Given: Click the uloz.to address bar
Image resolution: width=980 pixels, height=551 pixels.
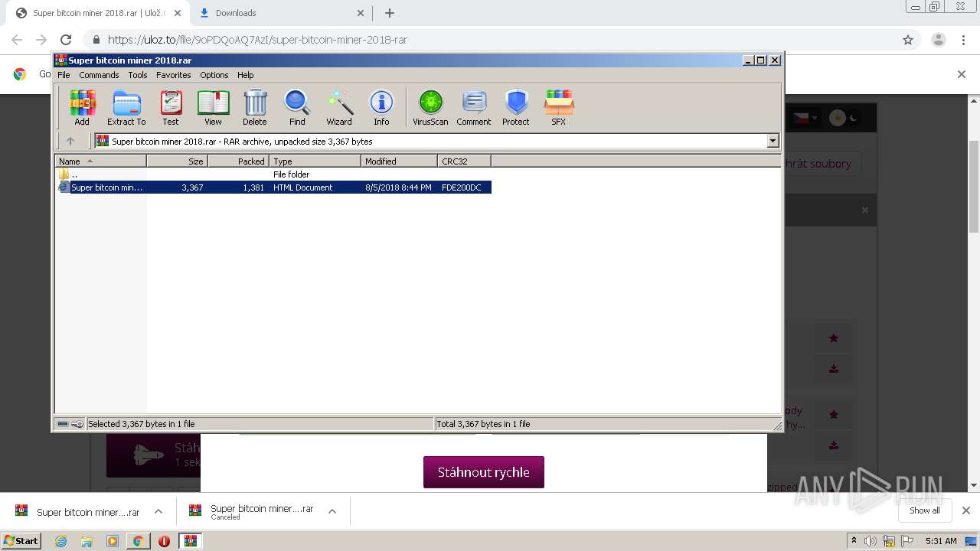Looking at the screenshot, I should click(x=490, y=40).
